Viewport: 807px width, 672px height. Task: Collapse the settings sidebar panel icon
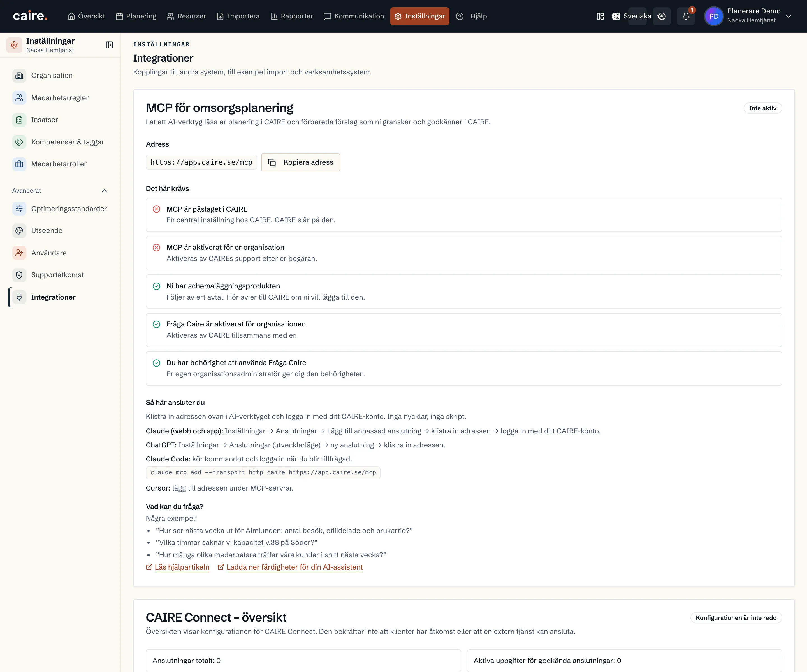click(x=109, y=45)
